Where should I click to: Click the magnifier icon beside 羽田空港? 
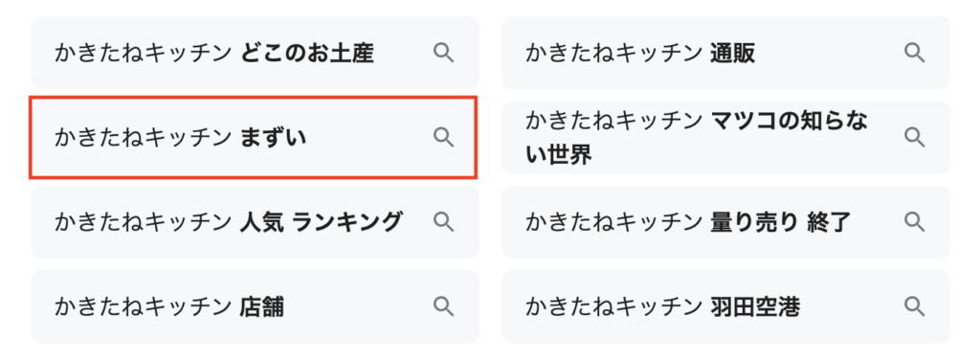(915, 306)
